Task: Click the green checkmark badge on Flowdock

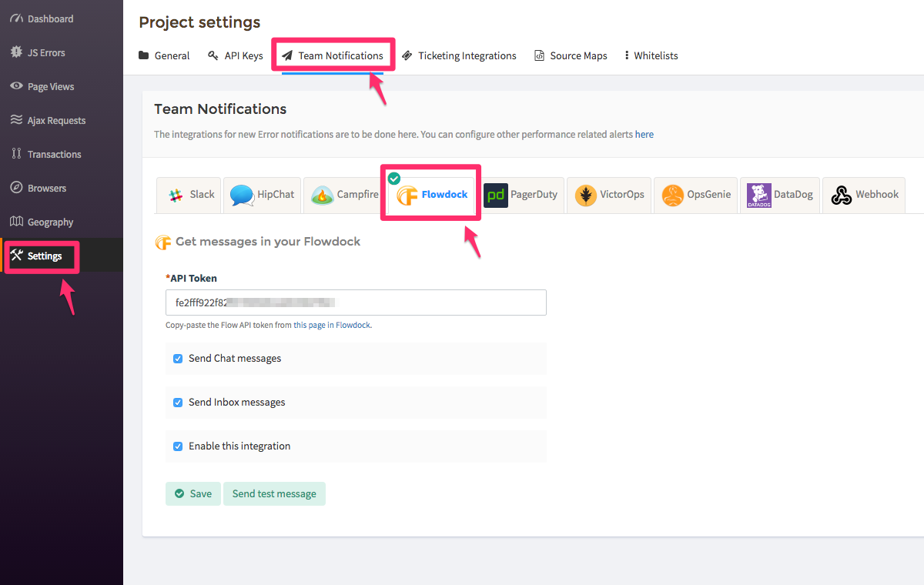Action: (394, 179)
